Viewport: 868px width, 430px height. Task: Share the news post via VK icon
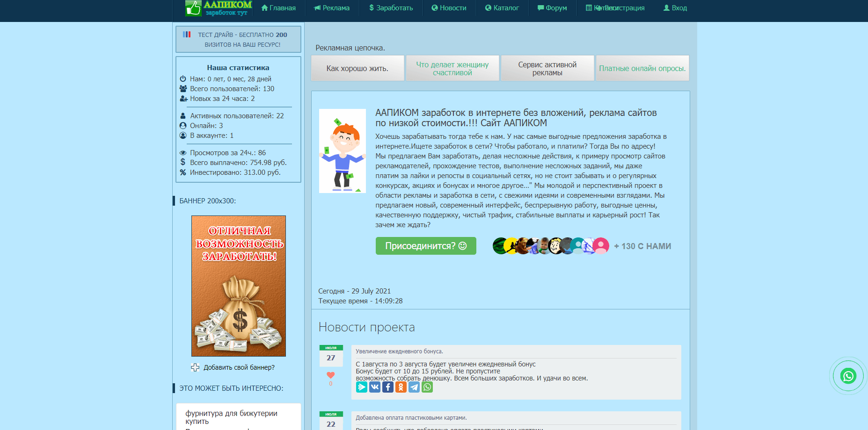coord(375,387)
